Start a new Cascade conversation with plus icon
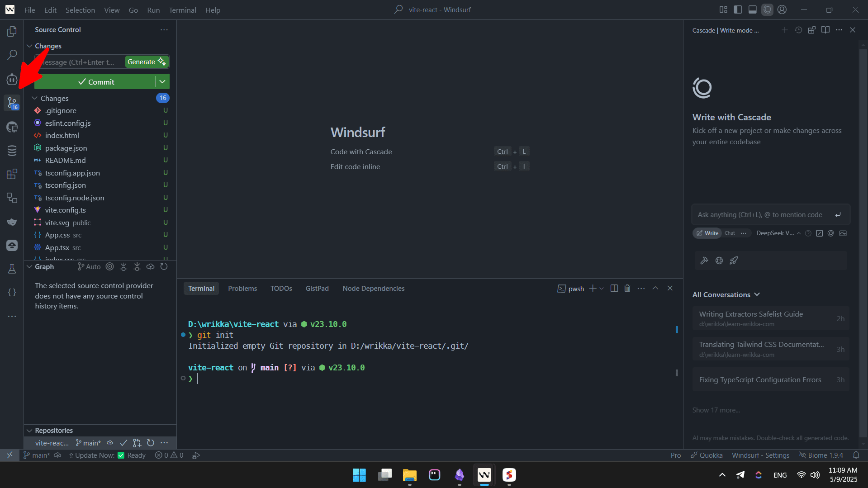Viewport: 868px width, 488px height. click(x=785, y=30)
